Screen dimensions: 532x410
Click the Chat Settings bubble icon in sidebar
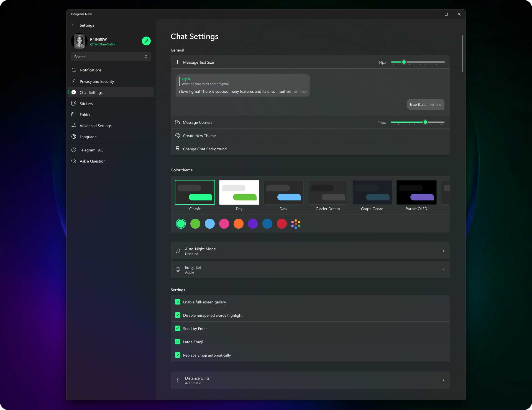click(74, 92)
